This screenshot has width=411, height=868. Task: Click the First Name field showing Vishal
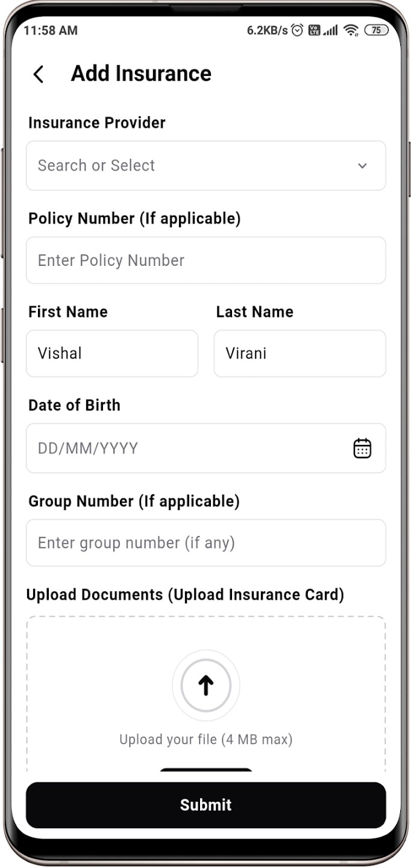112,353
